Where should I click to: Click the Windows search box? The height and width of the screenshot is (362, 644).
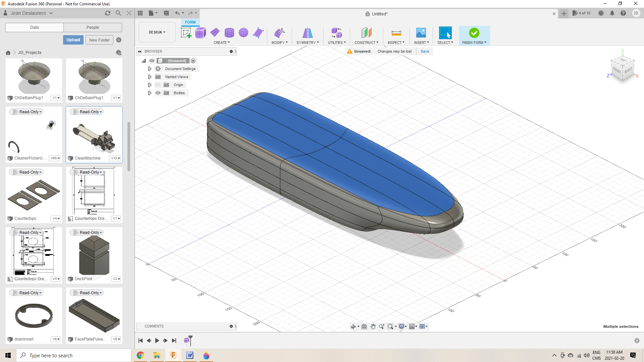[x=74, y=355]
